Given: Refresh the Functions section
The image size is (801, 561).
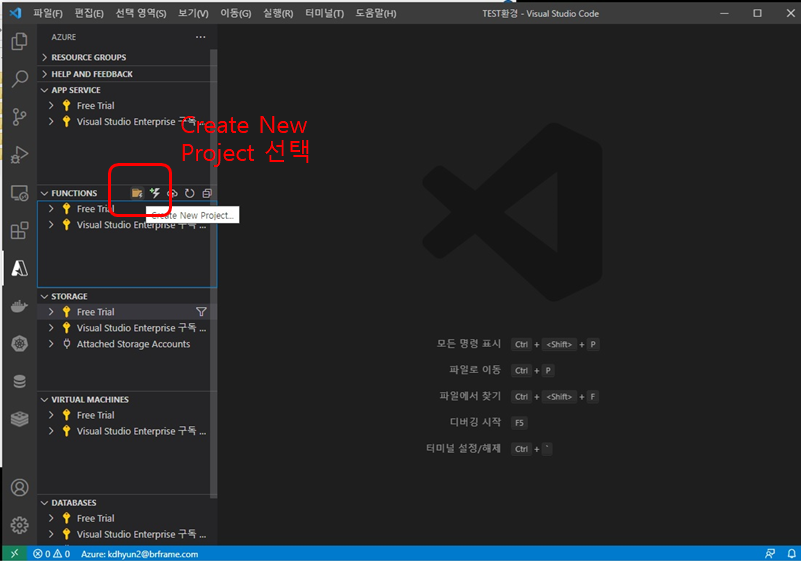Looking at the screenshot, I should pyautogui.click(x=190, y=193).
